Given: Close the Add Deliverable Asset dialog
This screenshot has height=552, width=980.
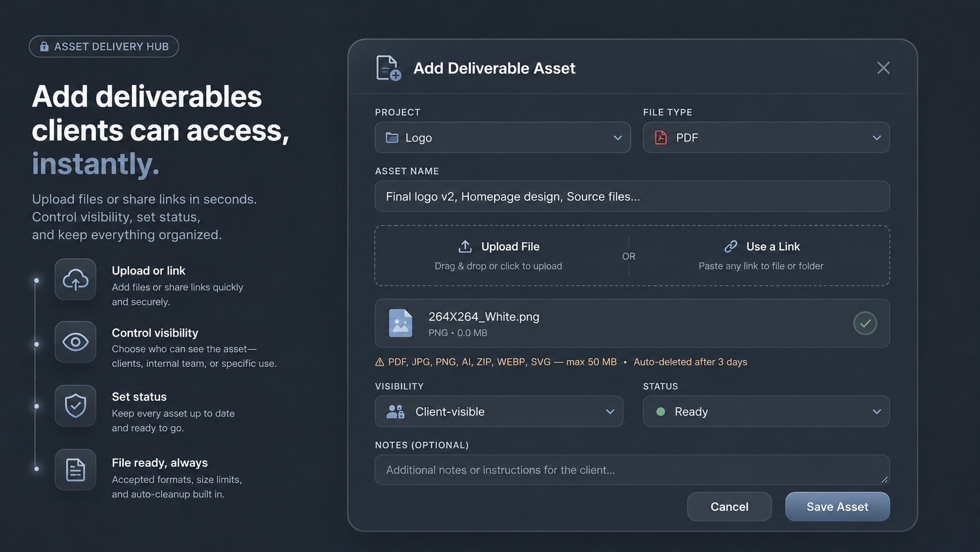Looking at the screenshot, I should 883,68.
